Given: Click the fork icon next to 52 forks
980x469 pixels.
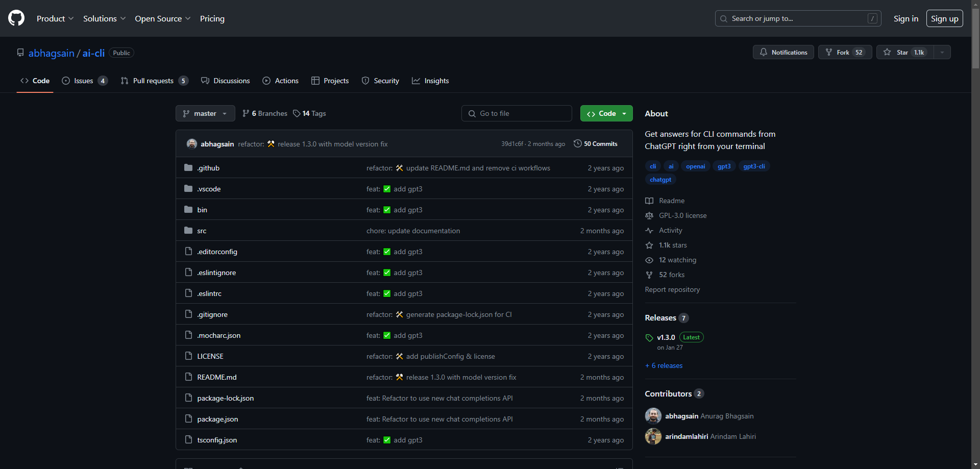Looking at the screenshot, I should point(649,275).
